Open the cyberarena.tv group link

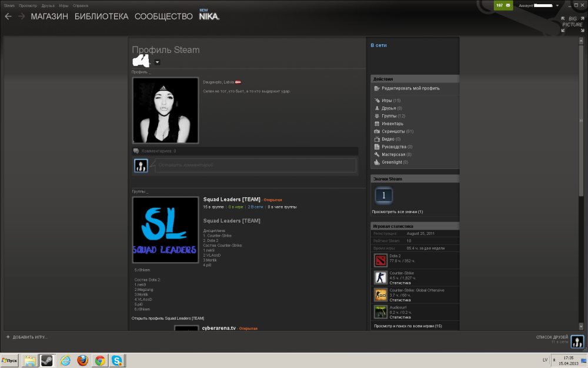(219, 328)
